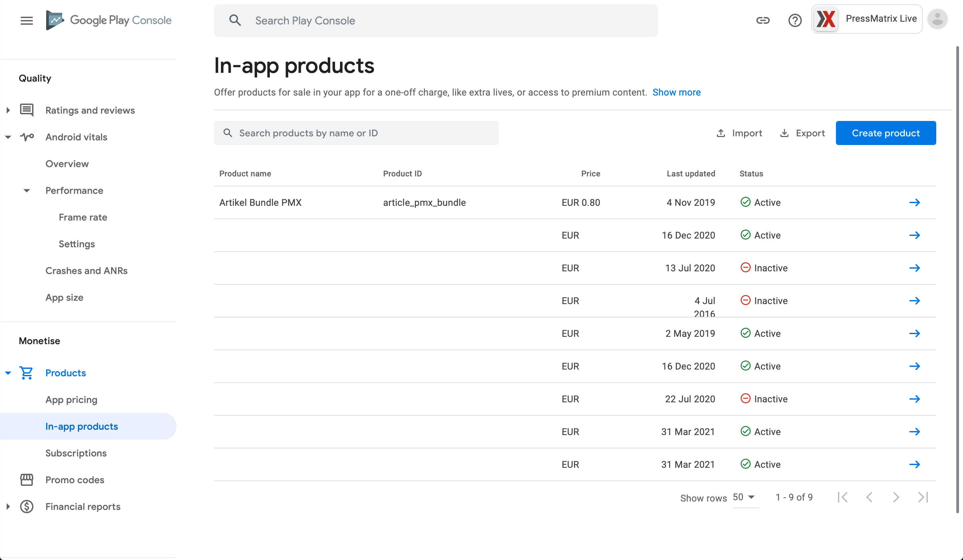Open the user profile avatar
Image resolution: width=963 pixels, height=560 pixels.
[937, 19]
